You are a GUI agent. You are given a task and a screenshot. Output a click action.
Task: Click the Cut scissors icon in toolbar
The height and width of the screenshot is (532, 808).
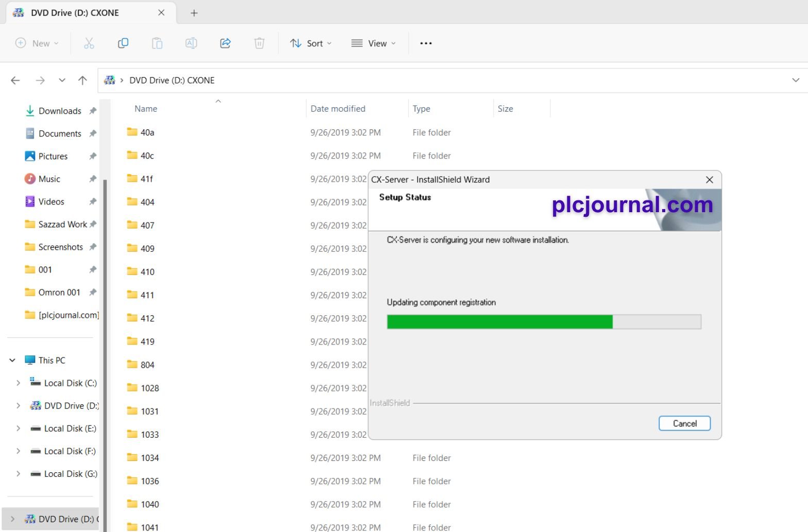(89, 43)
